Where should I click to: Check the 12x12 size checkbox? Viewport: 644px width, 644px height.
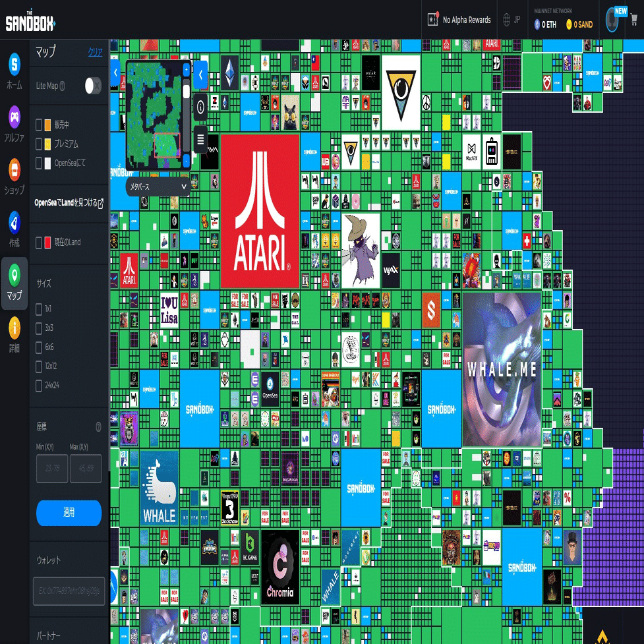point(39,366)
